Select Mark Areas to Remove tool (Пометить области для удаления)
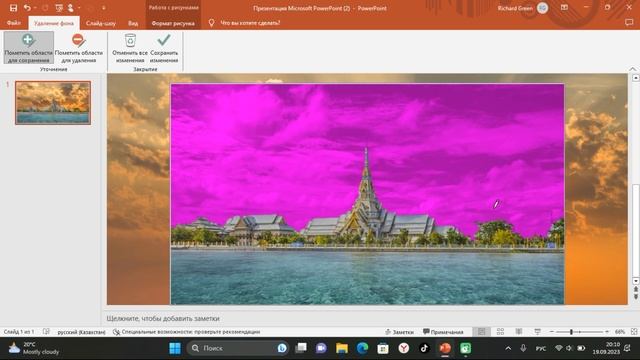Viewport: 640px width, 360px height. (x=78, y=48)
